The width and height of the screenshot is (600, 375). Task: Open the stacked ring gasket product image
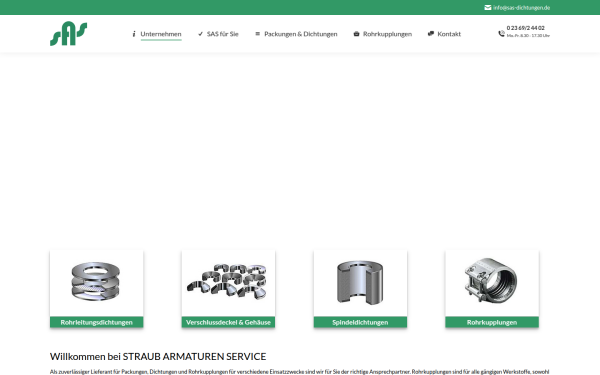click(96, 281)
